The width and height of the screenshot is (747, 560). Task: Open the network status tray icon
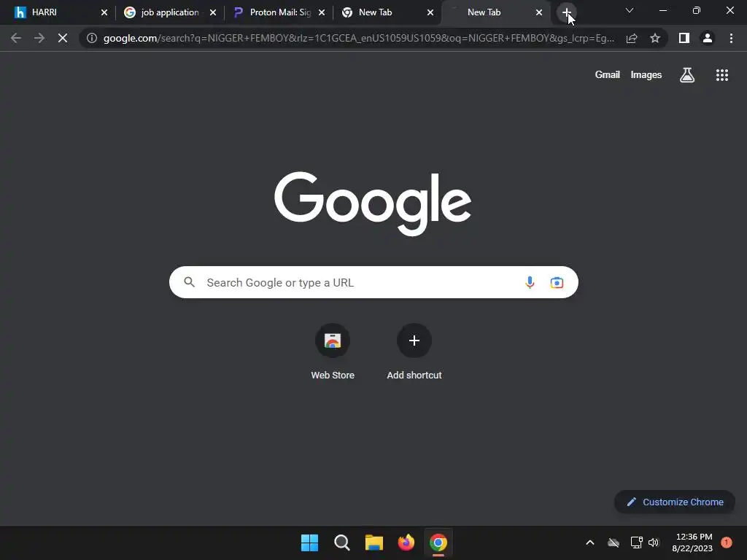pos(636,542)
